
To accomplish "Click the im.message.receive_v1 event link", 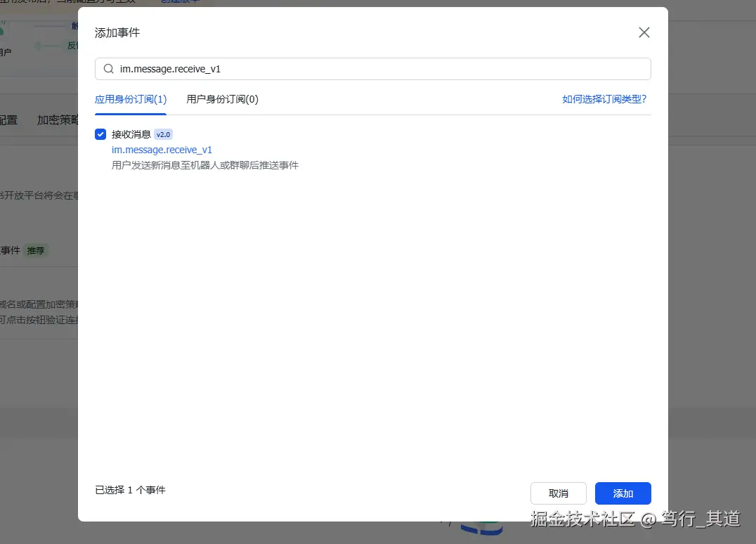I will [x=162, y=149].
